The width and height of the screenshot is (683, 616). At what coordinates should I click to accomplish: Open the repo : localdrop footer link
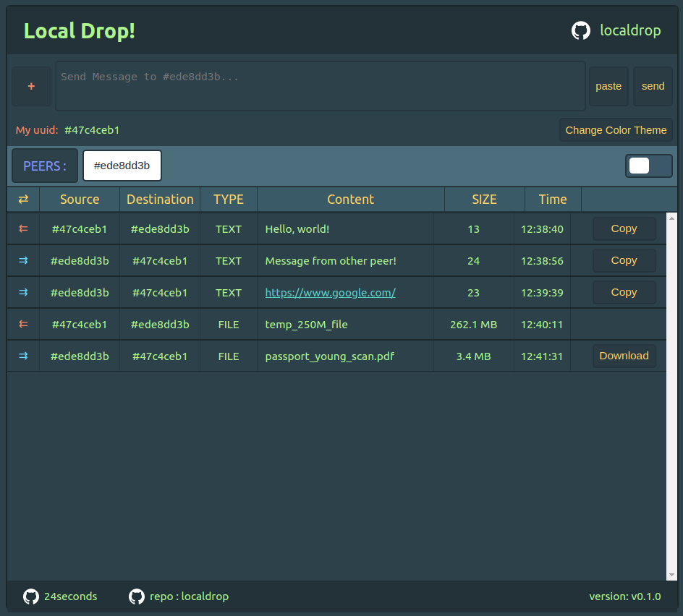point(189,596)
